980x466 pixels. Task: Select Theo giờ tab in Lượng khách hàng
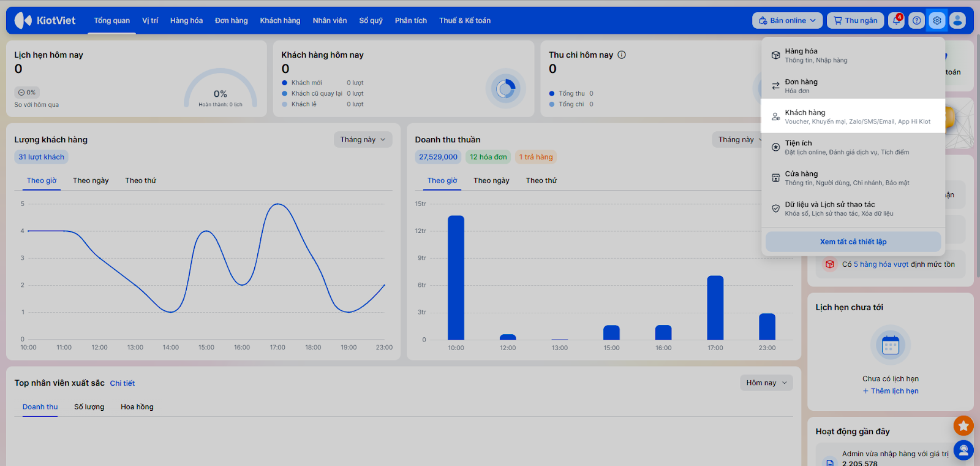coord(42,180)
